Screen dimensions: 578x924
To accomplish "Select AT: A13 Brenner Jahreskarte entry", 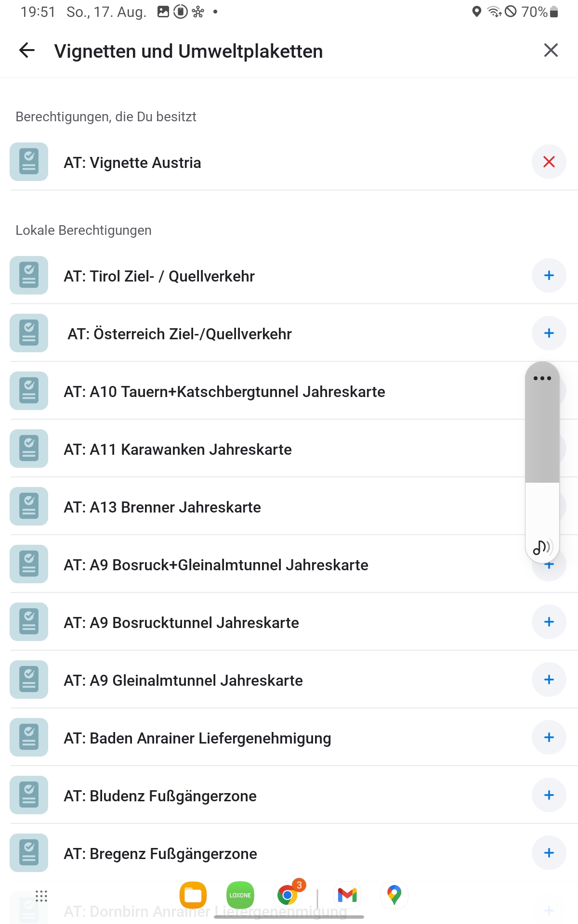I will pyautogui.click(x=162, y=507).
